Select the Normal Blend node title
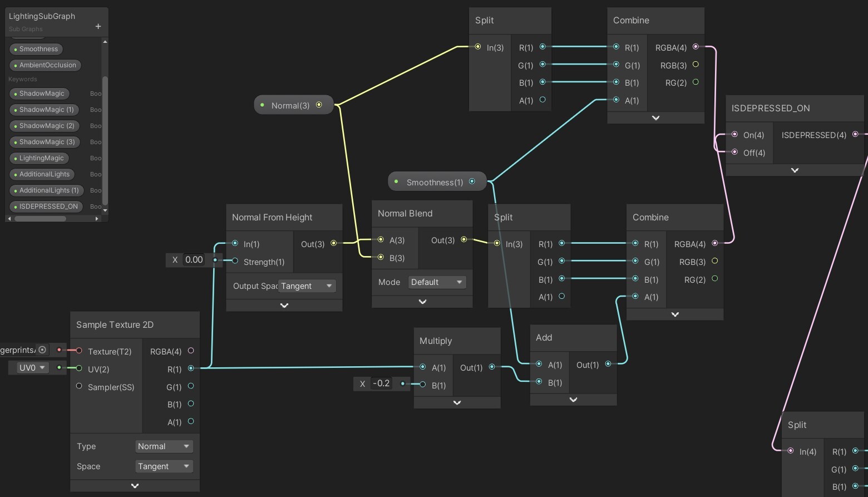Viewport: 868px width, 497px height. (405, 213)
